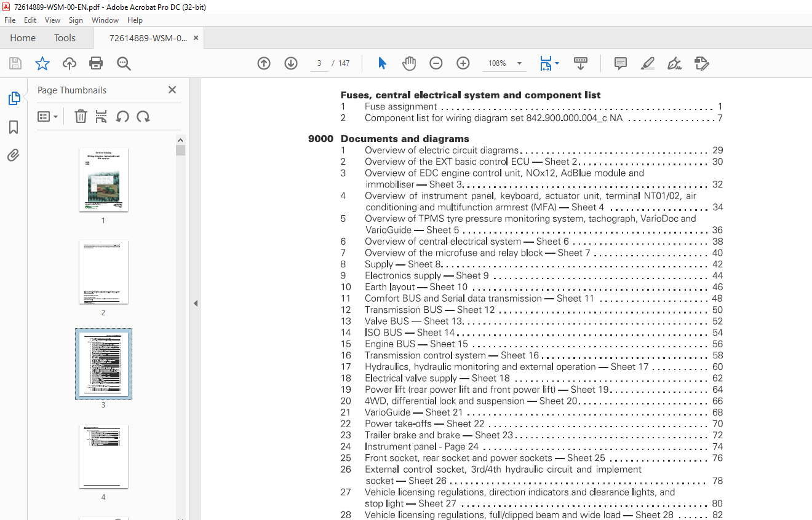This screenshot has width=812, height=520.
Task: Click 'Documents and diagrams' heading
Action: [405, 139]
